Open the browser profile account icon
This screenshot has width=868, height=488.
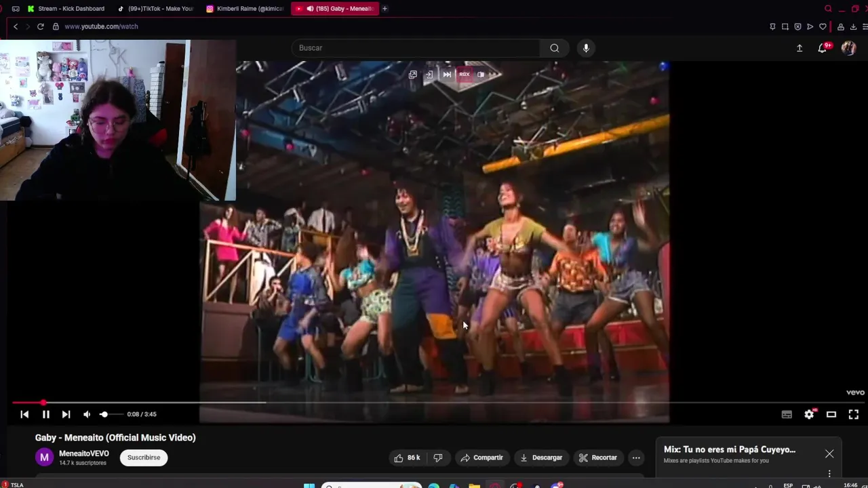click(x=841, y=26)
